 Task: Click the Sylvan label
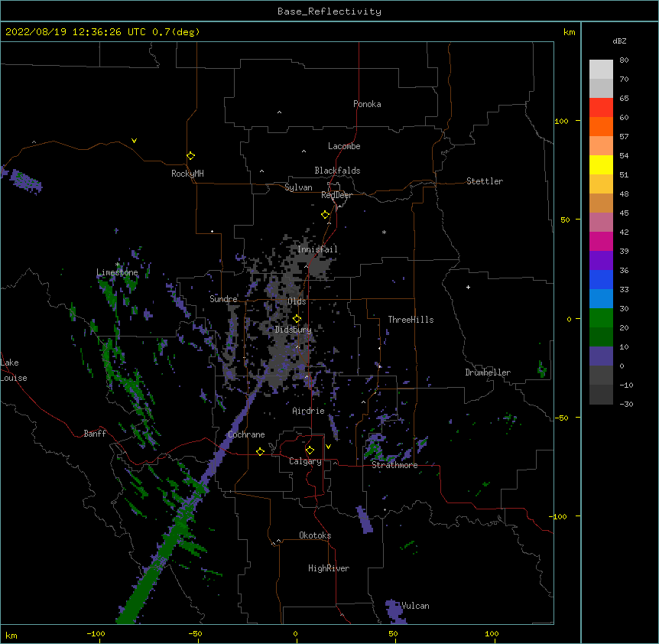pos(298,187)
